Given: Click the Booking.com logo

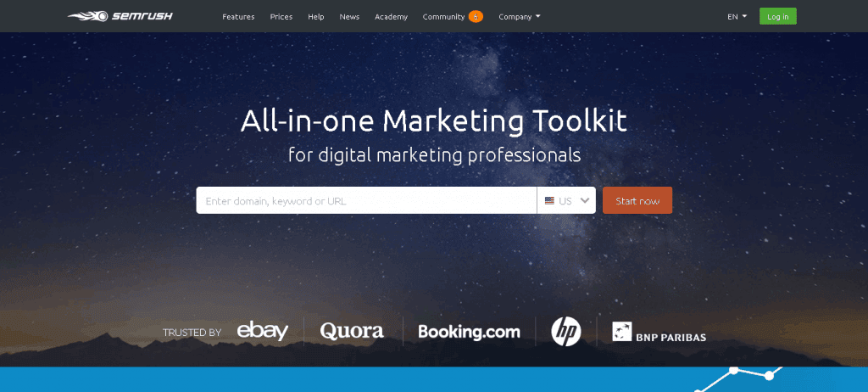Looking at the screenshot, I should 469,332.
